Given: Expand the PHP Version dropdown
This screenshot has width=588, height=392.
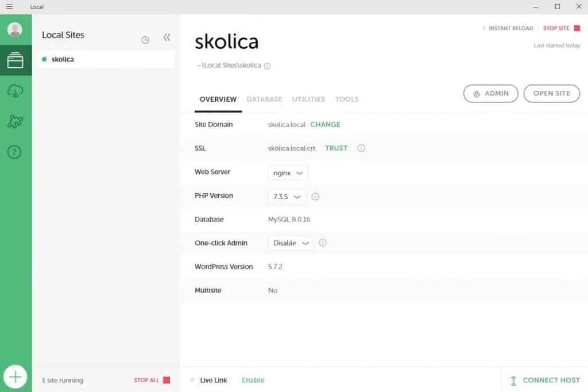Looking at the screenshot, I should 287,196.
